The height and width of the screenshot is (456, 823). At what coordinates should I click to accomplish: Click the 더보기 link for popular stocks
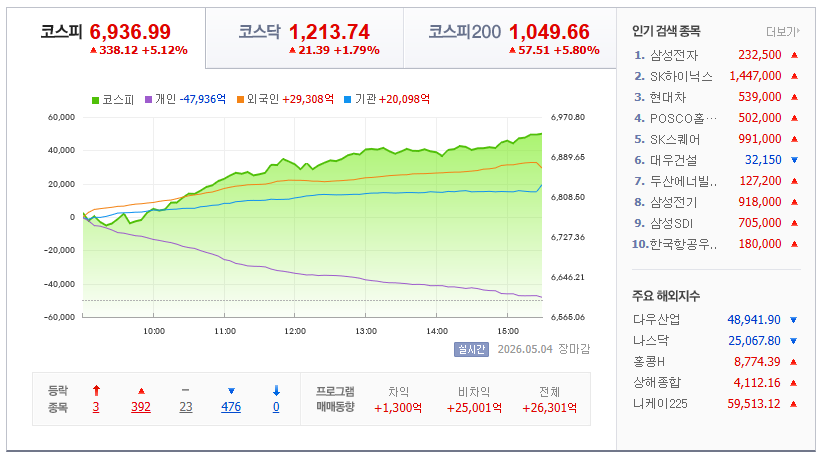(x=783, y=32)
